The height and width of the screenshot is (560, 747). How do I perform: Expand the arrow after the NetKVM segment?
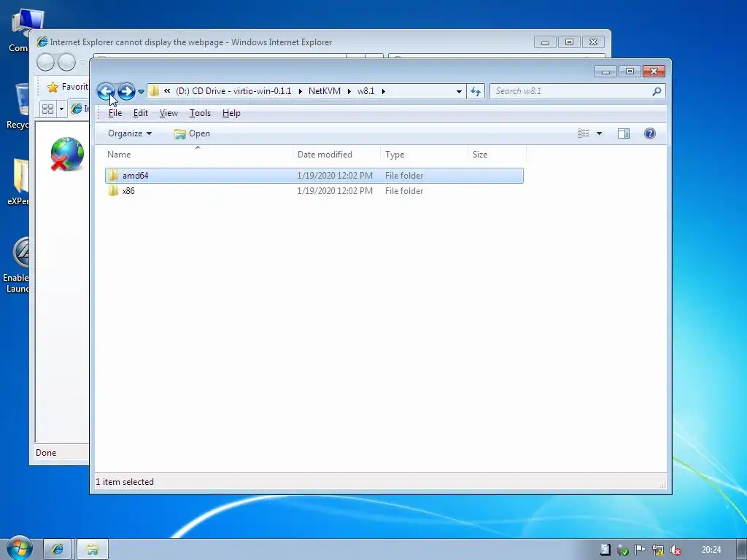pyautogui.click(x=349, y=91)
